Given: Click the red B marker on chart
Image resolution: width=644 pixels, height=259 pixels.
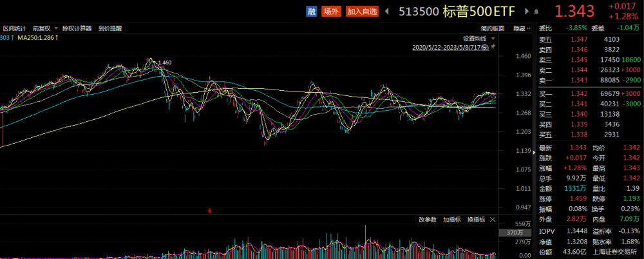Looking at the screenshot, I should click(209, 211).
